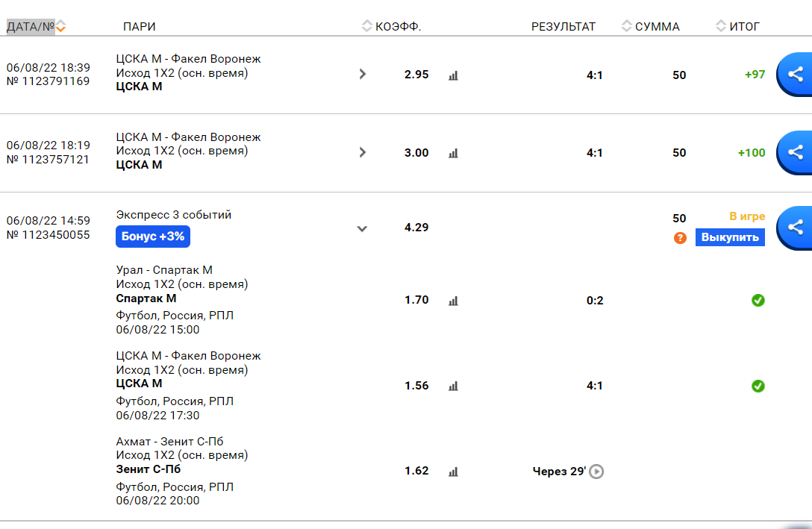Share bet № 1123791169
Screen dimensions: 812x529
pos(795,75)
